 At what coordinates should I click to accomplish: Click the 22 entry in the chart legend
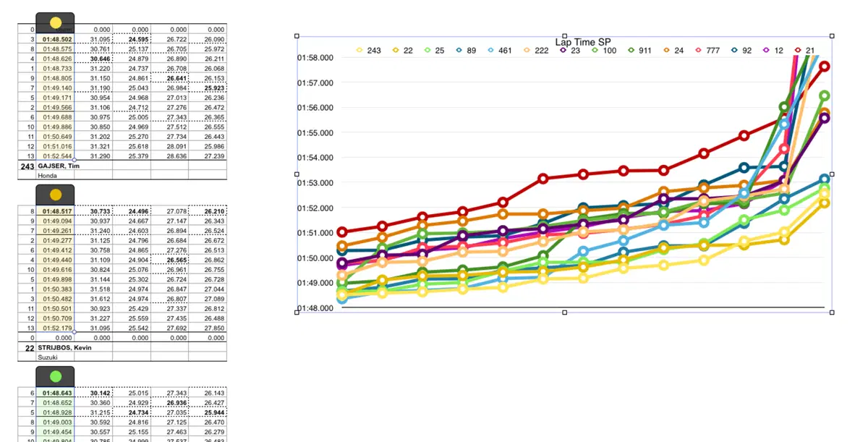tap(402, 51)
